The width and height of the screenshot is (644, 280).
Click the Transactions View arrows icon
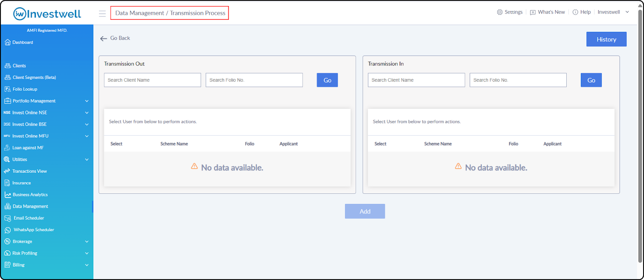[7, 171]
